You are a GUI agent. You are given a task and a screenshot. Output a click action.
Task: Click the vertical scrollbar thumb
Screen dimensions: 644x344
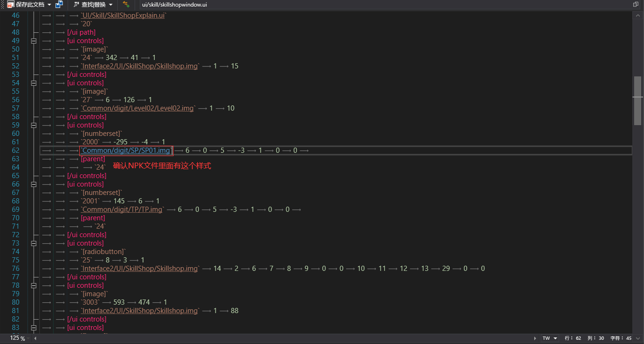click(637, 101)
